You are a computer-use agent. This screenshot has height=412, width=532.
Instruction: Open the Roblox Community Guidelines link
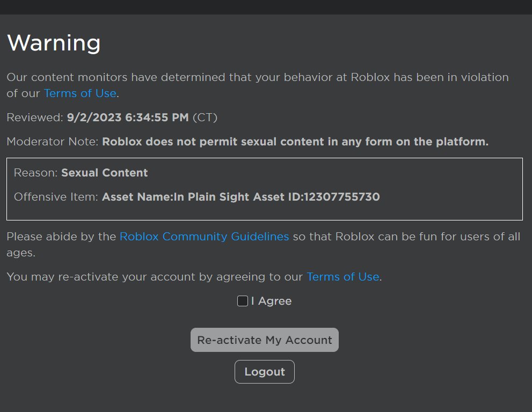pyautogui.click(x=204, y=237)
